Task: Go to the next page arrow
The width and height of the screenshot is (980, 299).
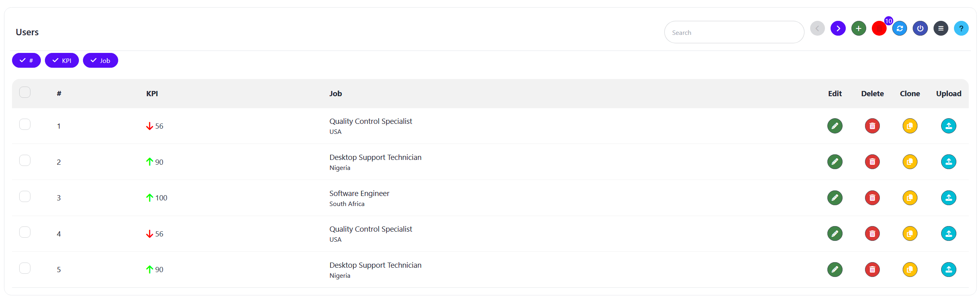Action: (x=838, y=28)
